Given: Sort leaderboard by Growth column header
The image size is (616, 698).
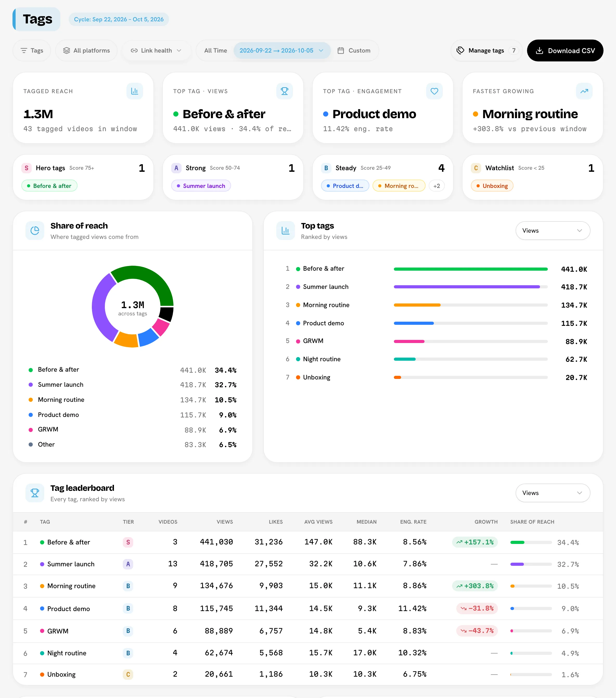Looking at the screenshot, I should (x=486, y=522).
